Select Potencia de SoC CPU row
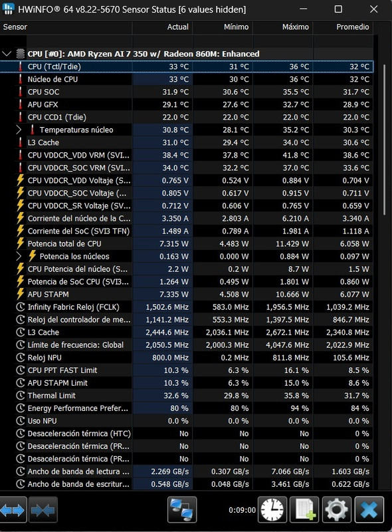This screenshot has height=532, width=392. tap(187, 281)
